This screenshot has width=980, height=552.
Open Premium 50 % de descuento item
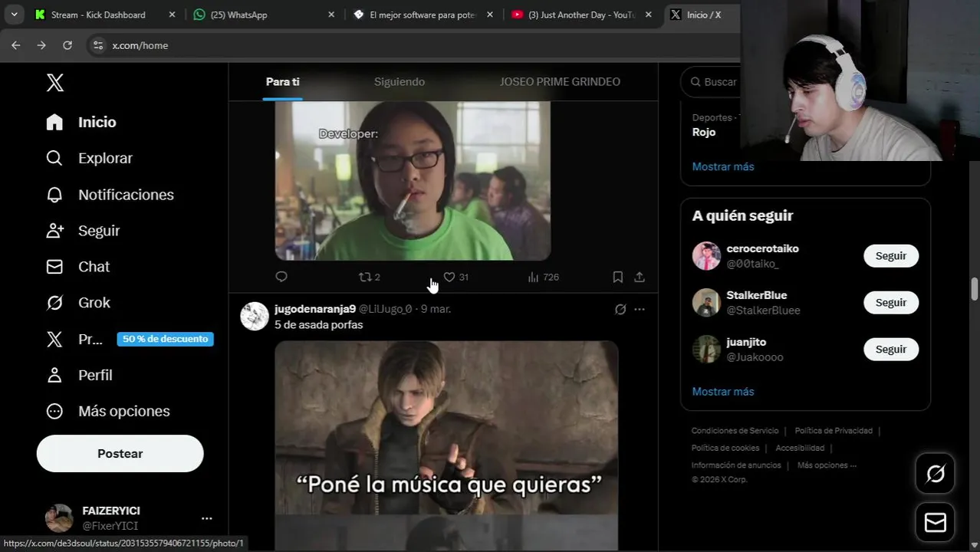point(129,339)
